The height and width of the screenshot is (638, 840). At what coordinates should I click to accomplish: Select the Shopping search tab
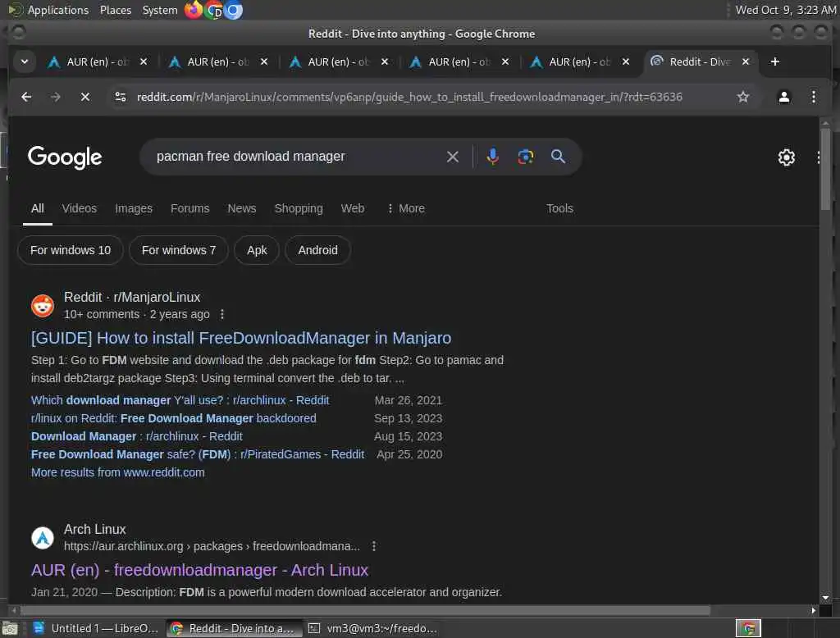point(299,208)
